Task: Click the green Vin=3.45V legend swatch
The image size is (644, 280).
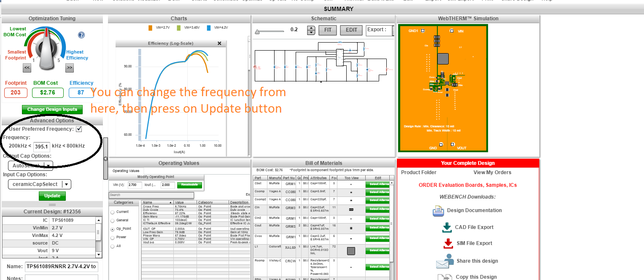Action: click(x=178, y=28)
